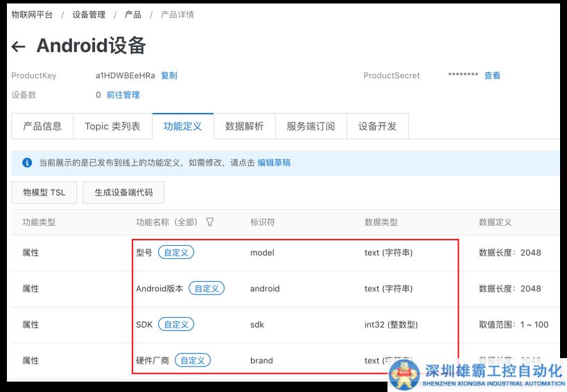Click the 物模型 TSL button
This screenshot has width=567, height=392.
point(44,193)
